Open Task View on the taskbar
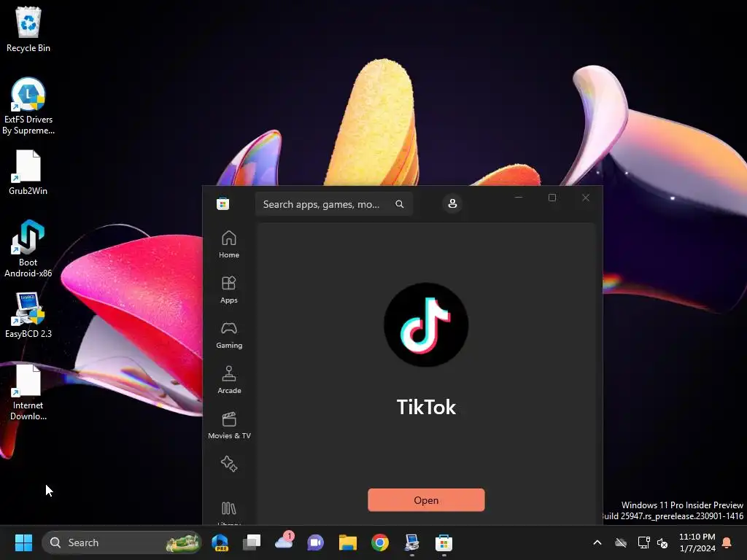The width and height of the screenshot is (747, 560). (x=252, y=542)
